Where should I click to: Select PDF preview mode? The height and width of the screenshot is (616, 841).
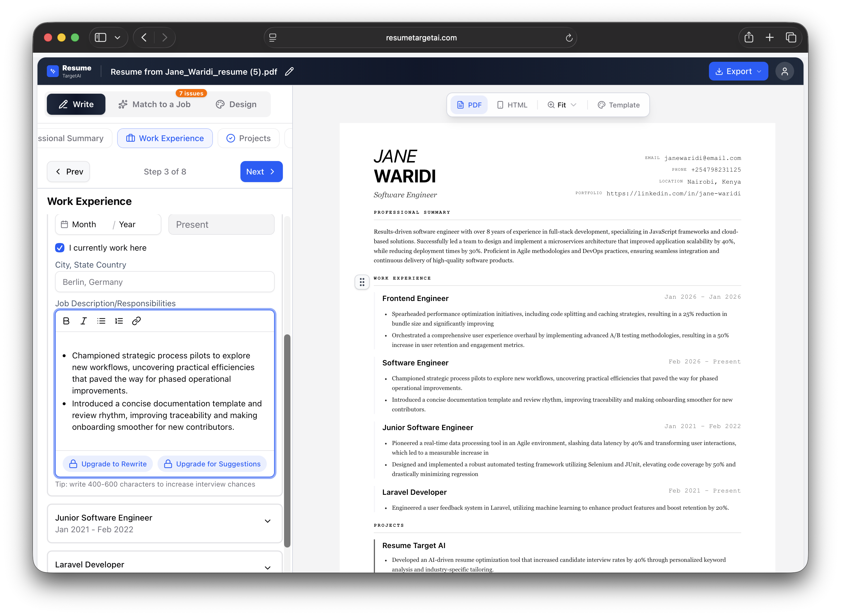[469, 105]
